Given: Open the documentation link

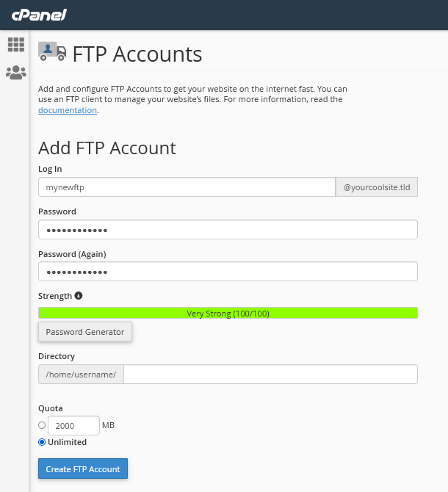Looking at the screenshot, I should point(68,110).
